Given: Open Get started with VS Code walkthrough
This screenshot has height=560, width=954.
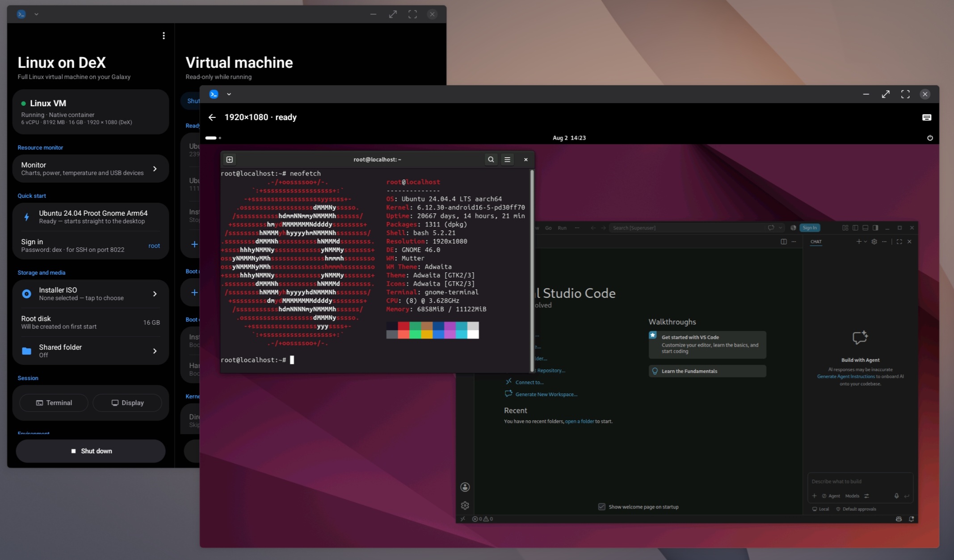Looking at the screenshot, I should 707,344.
